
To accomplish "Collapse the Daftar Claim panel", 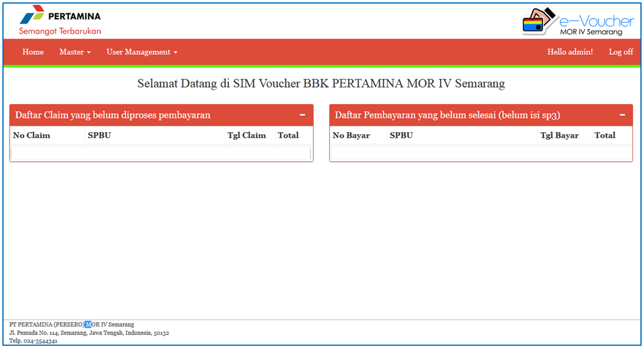I will [303, 115].
